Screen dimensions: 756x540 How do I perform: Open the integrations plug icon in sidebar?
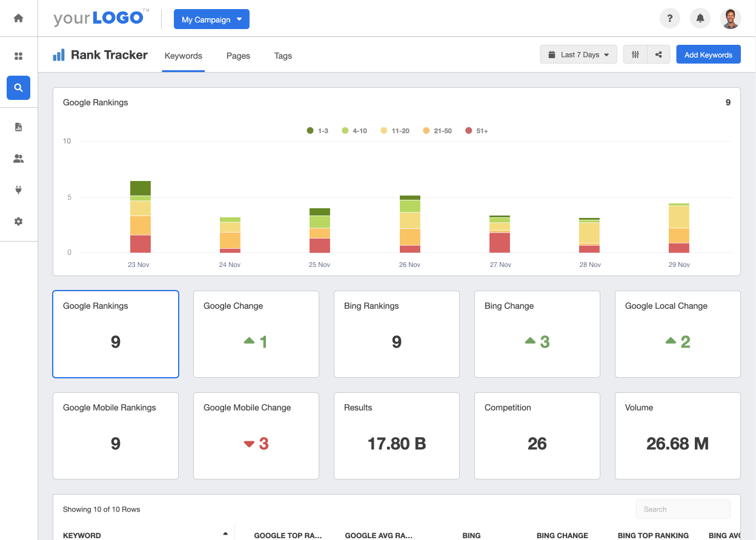coord(18,189)
